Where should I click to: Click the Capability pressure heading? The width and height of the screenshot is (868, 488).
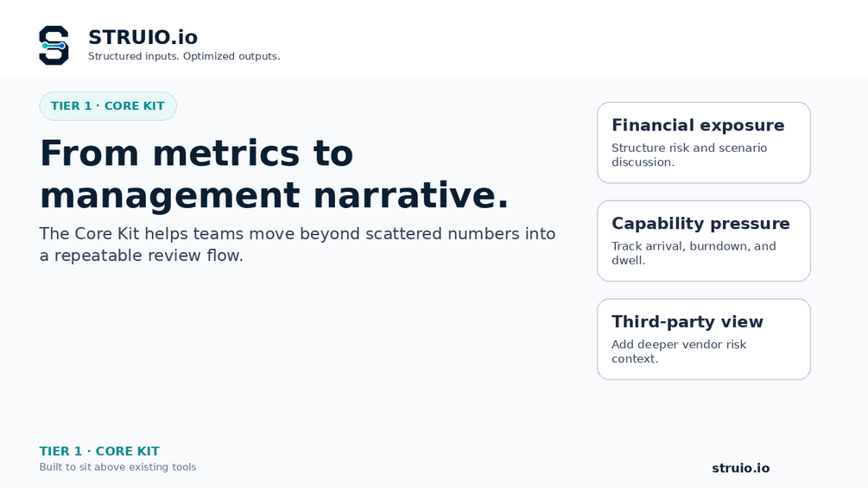(x=700, y=224)
